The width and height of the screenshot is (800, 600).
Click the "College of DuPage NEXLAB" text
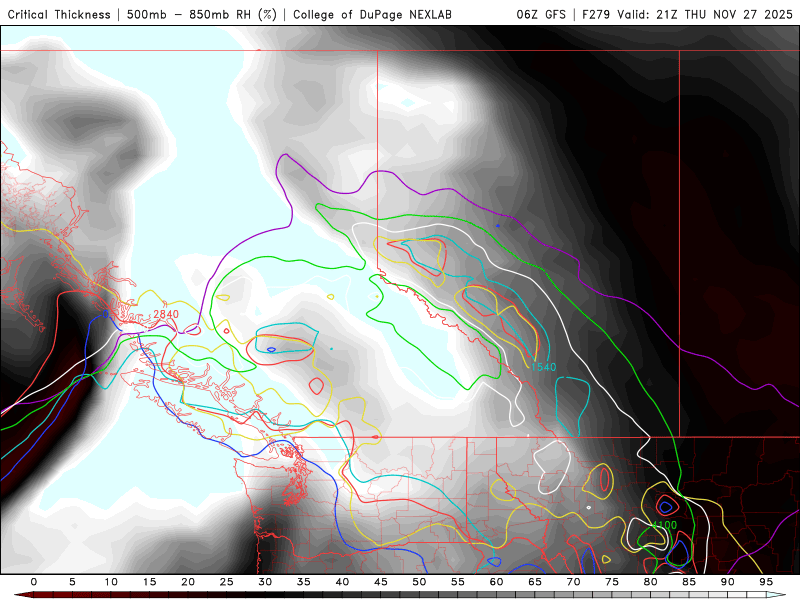372,14
